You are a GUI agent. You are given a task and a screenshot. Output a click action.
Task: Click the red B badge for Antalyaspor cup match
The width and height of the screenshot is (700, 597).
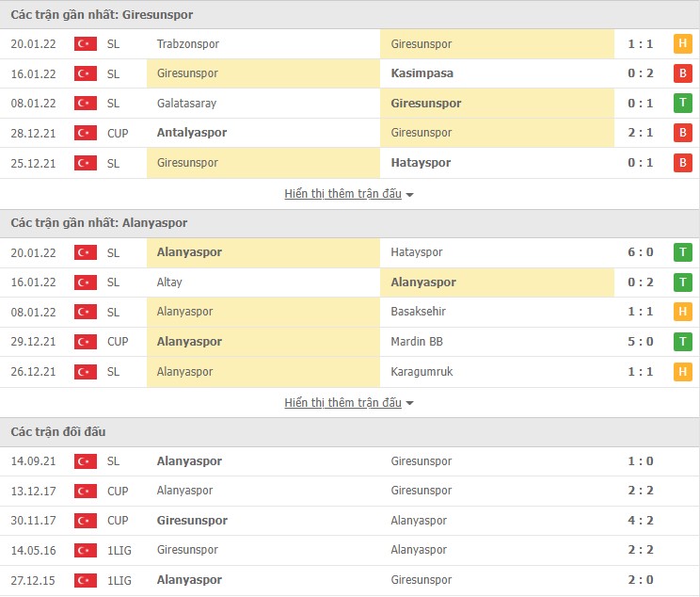682,133
